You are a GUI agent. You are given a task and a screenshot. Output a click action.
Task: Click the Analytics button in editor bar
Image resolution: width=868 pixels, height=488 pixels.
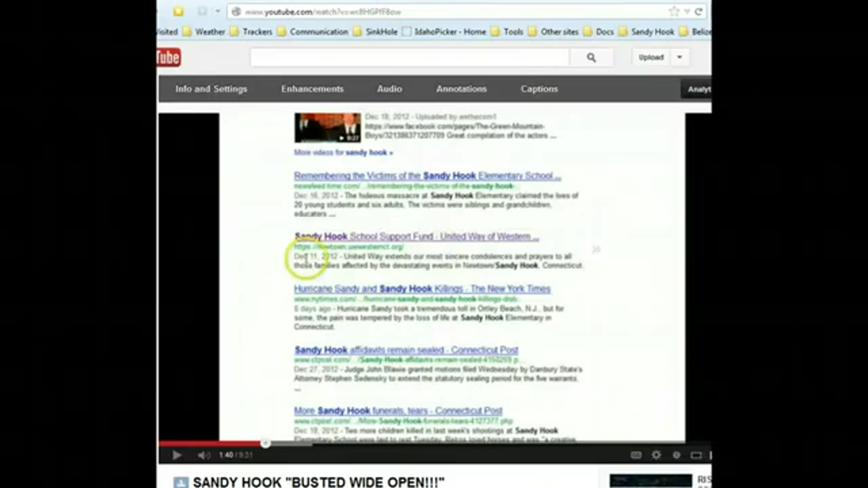[x=696, y=89]
